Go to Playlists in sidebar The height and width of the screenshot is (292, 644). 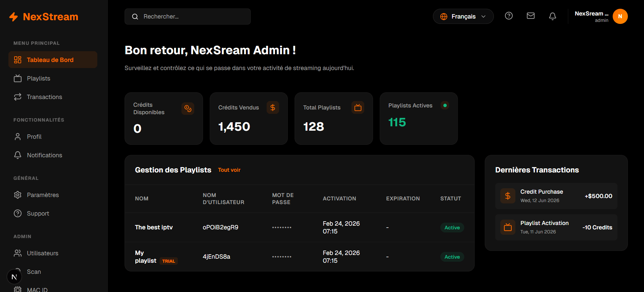(53, 78)
